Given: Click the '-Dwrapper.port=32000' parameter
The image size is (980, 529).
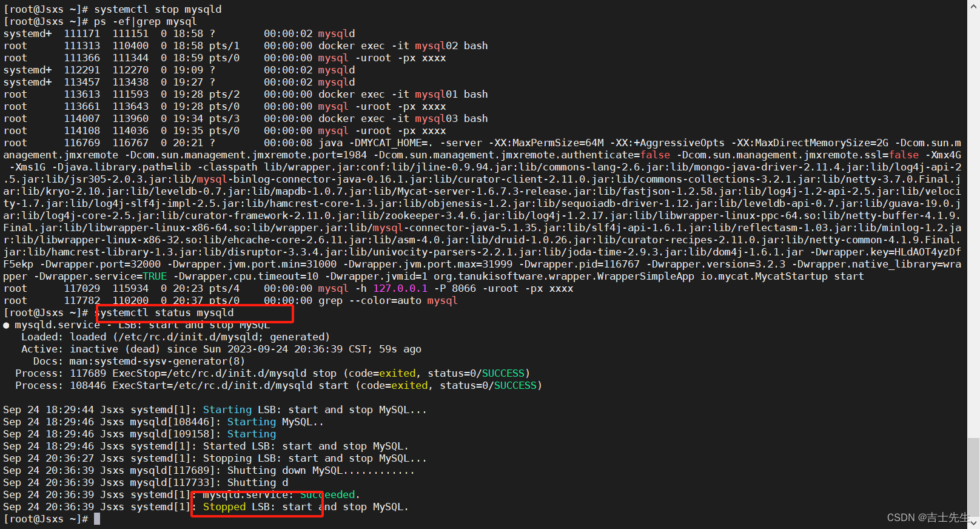Looking at the screenshot, I should point(100,264).
